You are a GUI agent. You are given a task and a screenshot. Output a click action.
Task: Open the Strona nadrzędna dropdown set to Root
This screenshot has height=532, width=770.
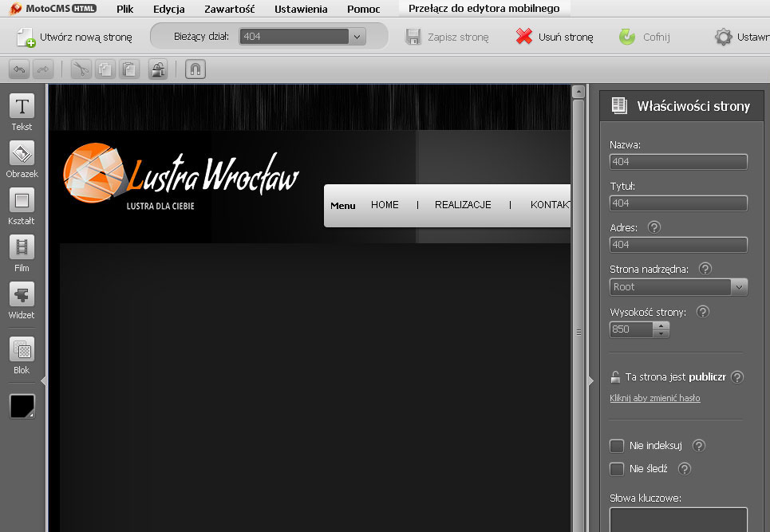pyautogui.click(x=739, y=286)
